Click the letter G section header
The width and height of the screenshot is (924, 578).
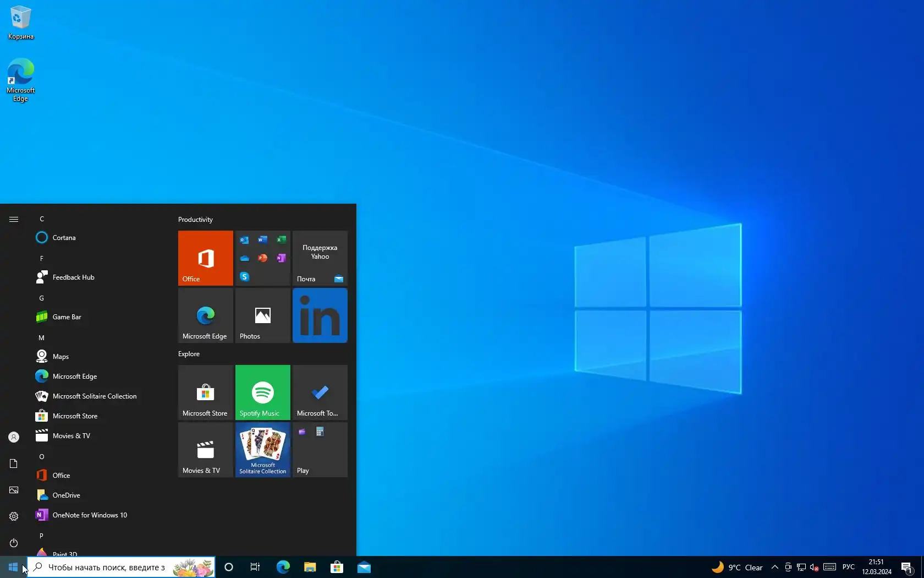(42, 298)
